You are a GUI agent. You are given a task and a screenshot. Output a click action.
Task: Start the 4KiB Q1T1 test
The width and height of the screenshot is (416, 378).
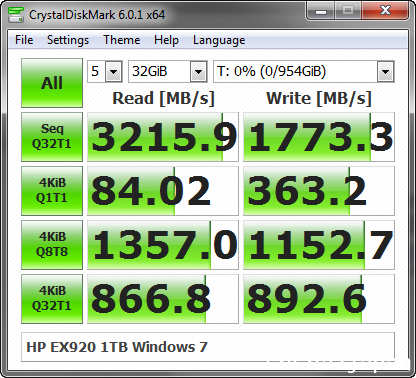coord(52,191)
